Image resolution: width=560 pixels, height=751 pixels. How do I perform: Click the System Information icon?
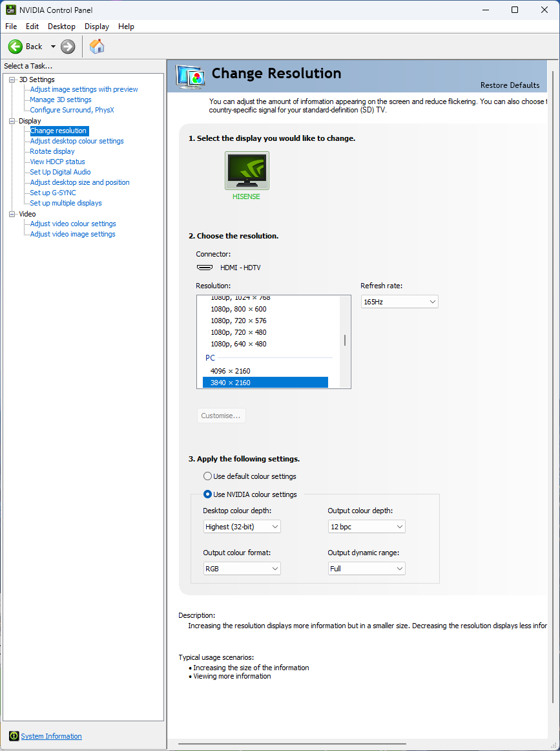click(14, 735)
